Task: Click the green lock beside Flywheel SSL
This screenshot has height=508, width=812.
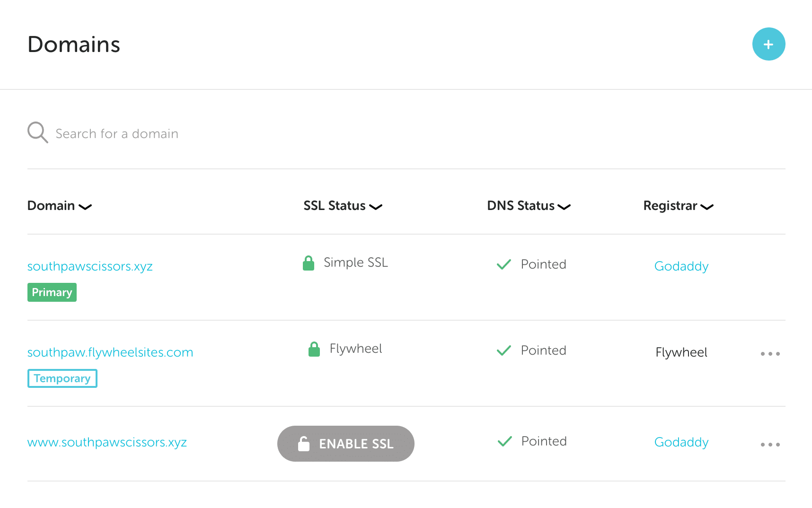Action: pos(314,349)
